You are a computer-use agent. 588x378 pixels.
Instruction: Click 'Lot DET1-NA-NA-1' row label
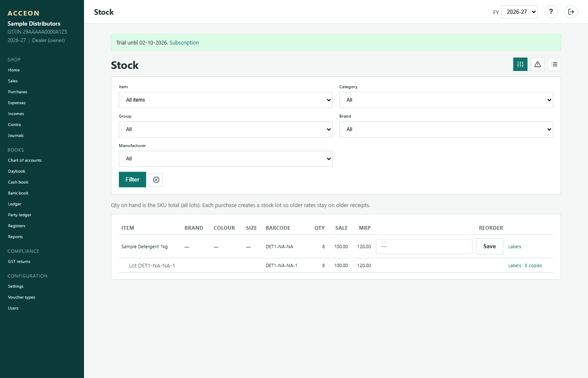tap(152, 265)
